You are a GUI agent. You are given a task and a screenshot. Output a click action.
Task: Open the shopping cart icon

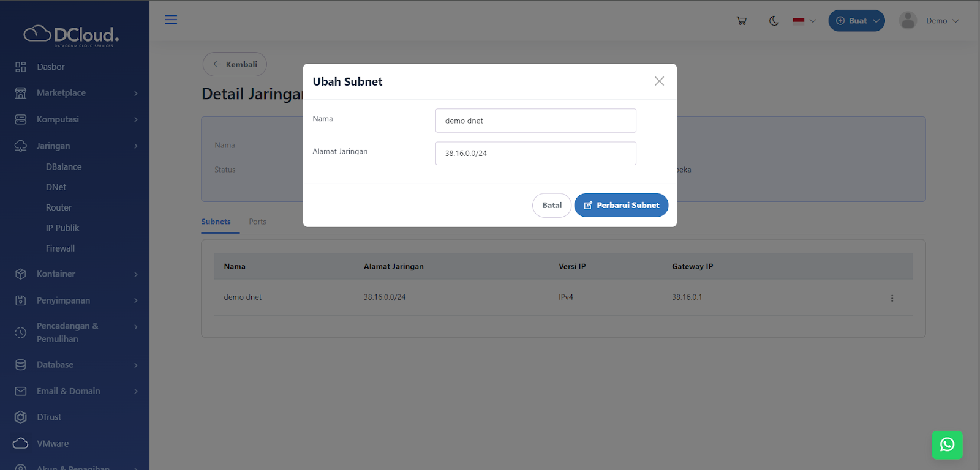[x=741, y=20]
